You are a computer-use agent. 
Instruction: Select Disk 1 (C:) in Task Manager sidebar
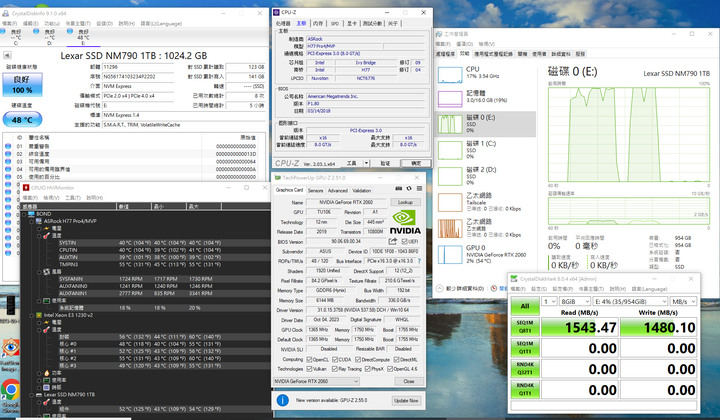click(485, 150)
